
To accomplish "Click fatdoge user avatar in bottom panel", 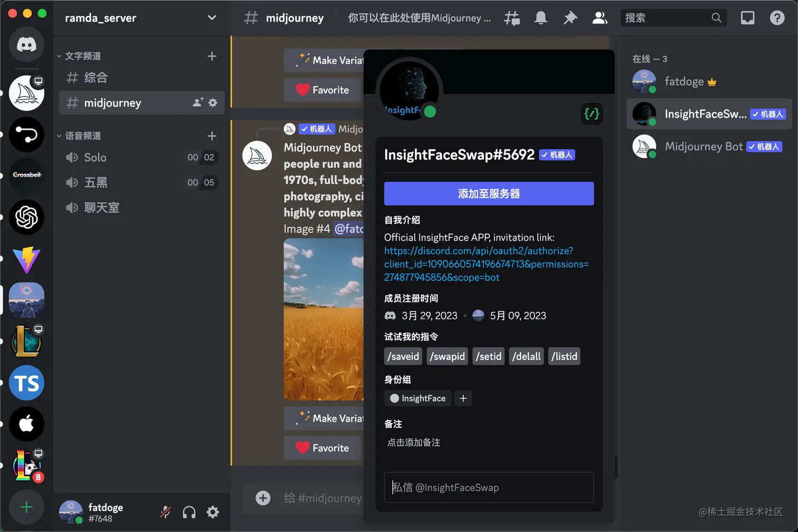I will (71, 512).
